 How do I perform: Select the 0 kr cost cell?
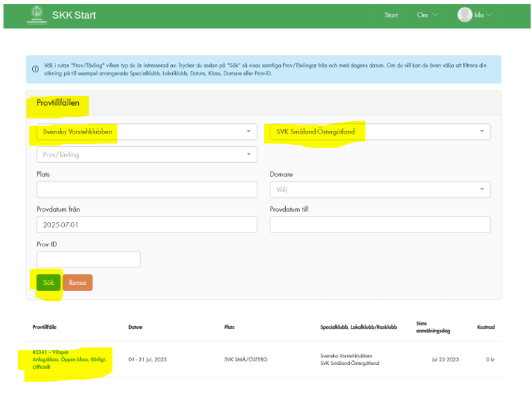(x=490, y=359)
